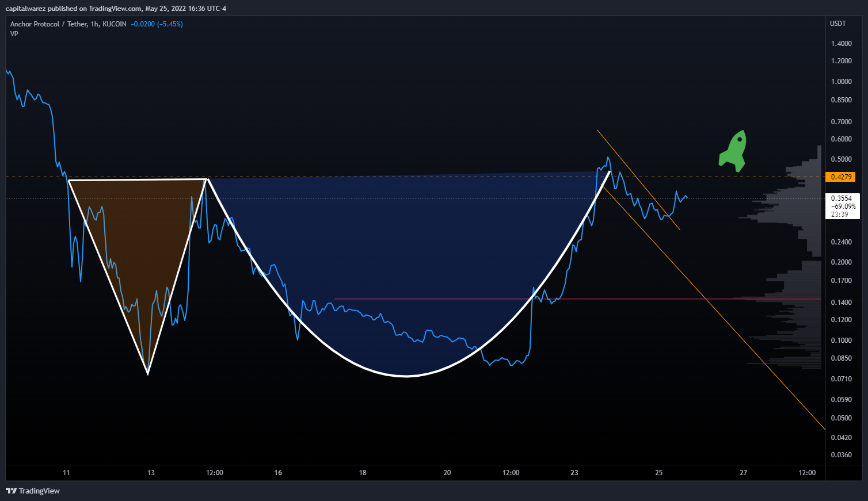Click the USDT currency label

click(x=838, y=24)
